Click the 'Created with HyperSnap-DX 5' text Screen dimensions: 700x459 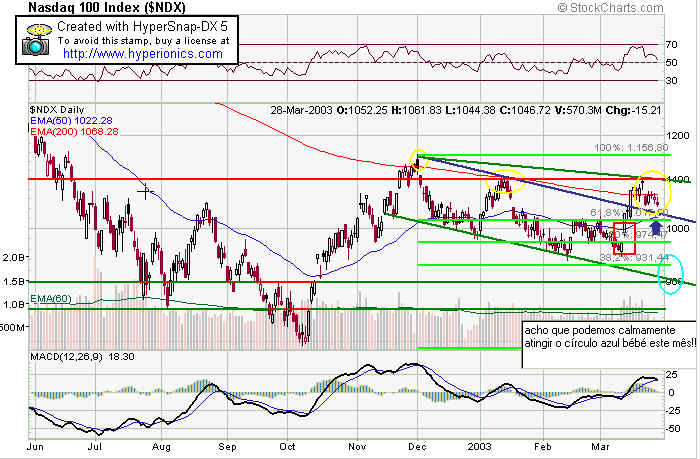tap(142, 26)
